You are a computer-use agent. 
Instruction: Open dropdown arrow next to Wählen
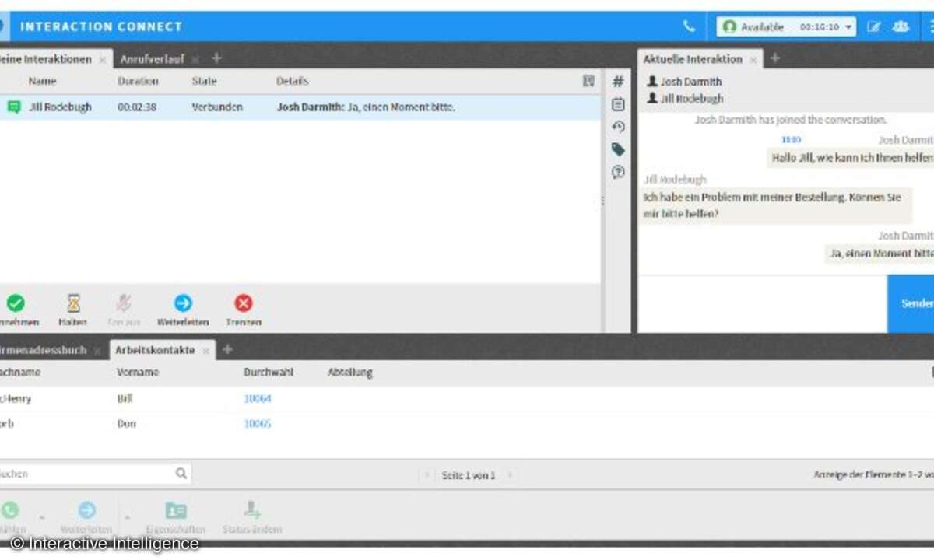click(x=41, y=517)
